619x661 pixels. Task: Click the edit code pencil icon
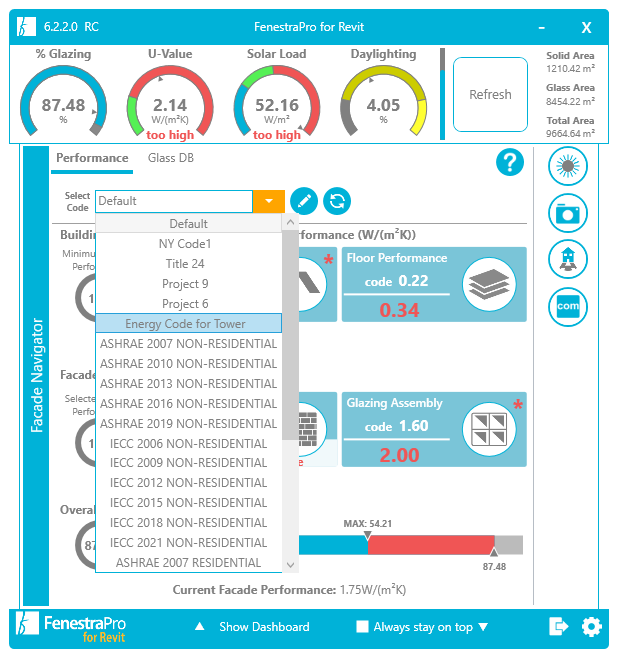pos(304,201)
